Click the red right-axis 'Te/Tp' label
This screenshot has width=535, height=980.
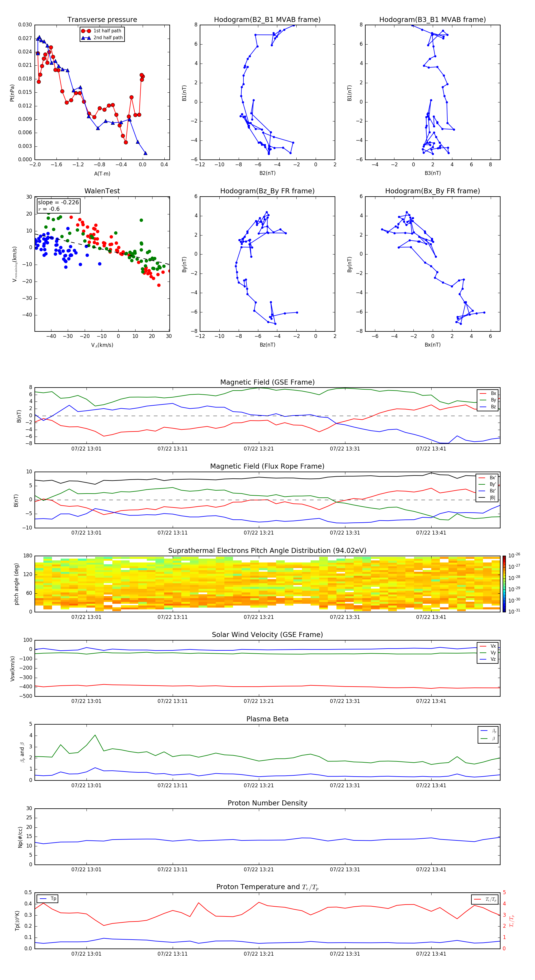(x=512, y=921)
